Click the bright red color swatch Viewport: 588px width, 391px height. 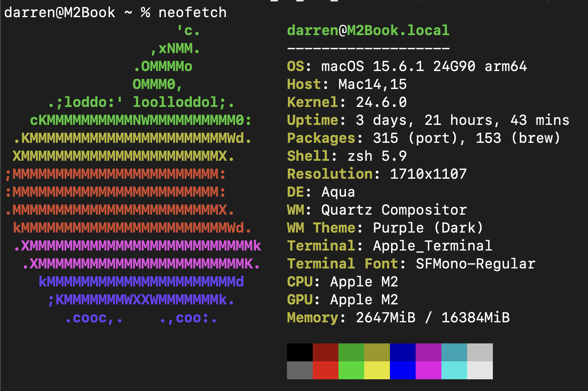click(x=325, y=370)
